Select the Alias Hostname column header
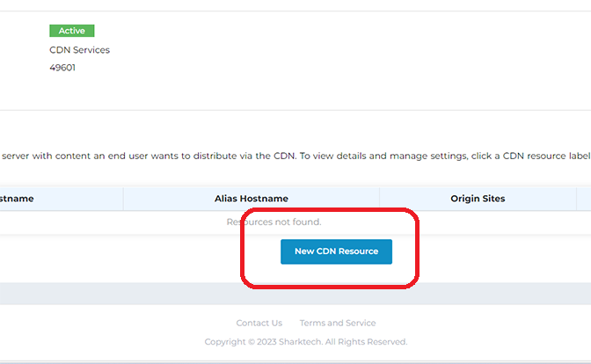This screenshot has width=591, height=364. point(251,199)
